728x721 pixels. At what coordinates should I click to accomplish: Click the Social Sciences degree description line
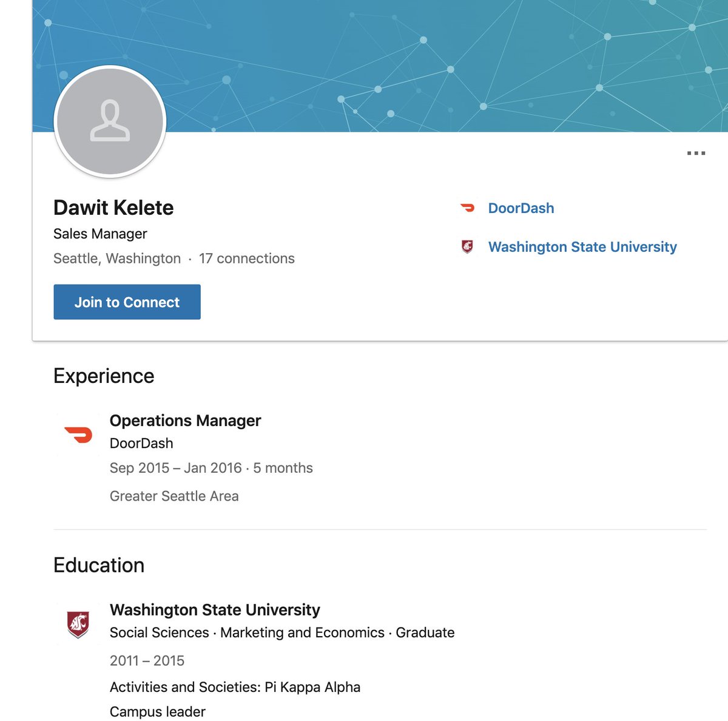tap(282, 632)
